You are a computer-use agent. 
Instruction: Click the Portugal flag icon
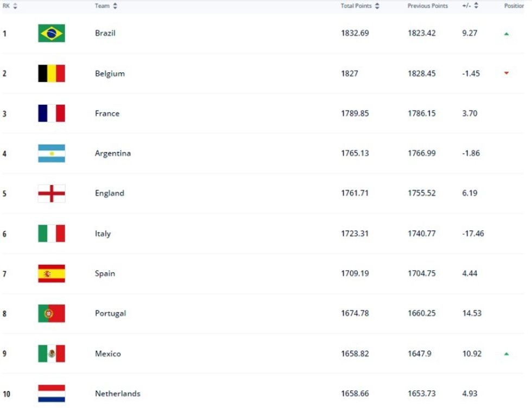click(52, 314)
